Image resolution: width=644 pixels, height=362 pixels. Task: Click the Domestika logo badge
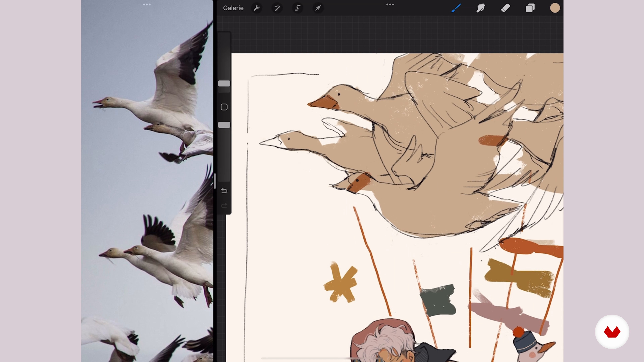612,332
